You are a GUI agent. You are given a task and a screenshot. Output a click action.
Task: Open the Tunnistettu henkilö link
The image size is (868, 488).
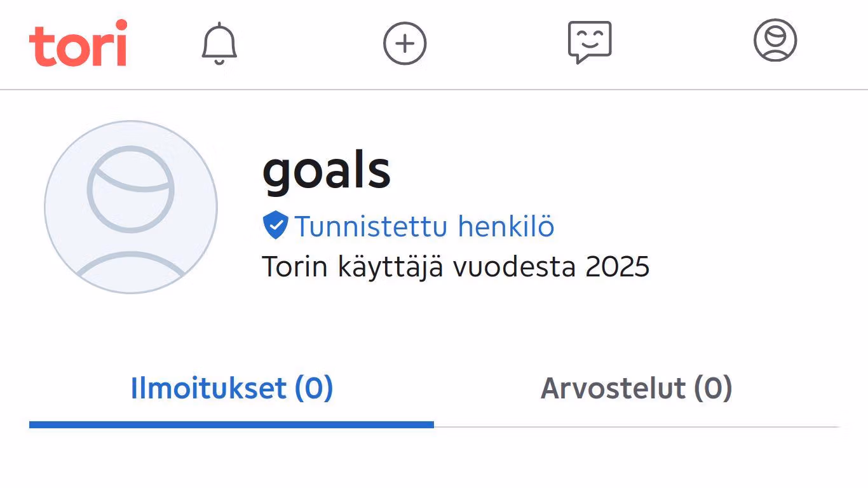coord(424,226)
